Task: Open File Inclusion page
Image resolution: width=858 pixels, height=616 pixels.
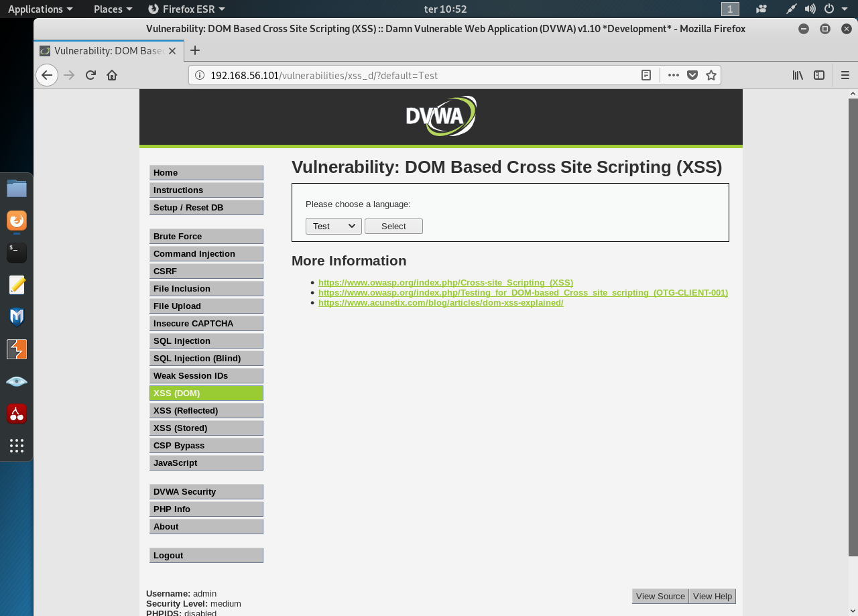Action: [206, 289]
